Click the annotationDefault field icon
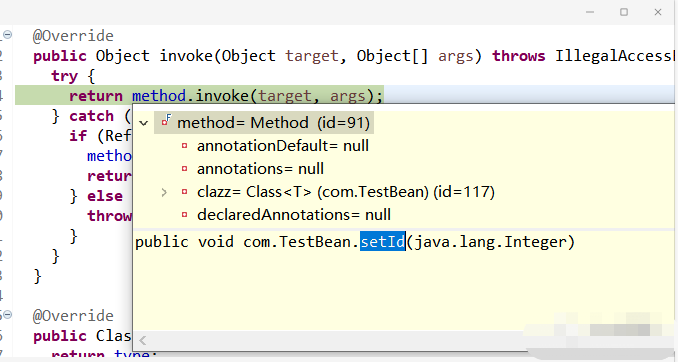 tap(184, 146)
